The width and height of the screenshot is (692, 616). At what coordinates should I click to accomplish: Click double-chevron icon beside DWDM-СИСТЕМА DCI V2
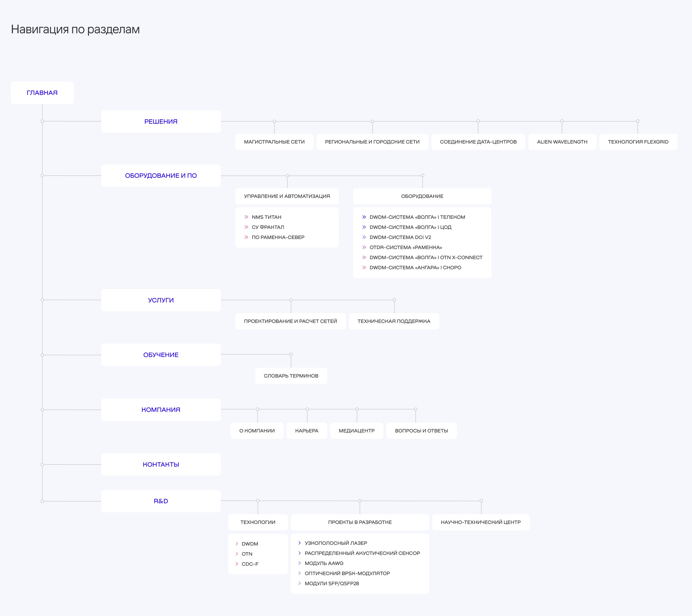364,237
